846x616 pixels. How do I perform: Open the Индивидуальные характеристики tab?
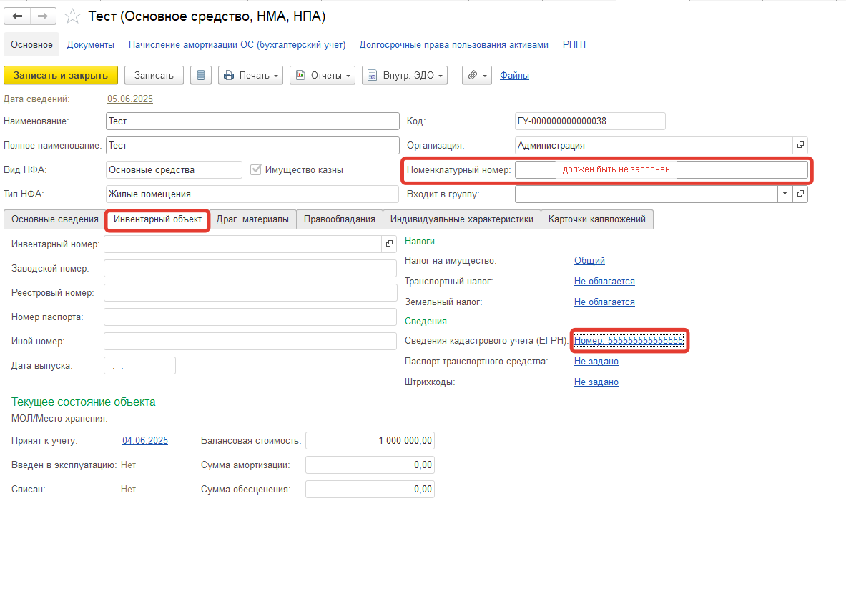[x=461, y=219]
